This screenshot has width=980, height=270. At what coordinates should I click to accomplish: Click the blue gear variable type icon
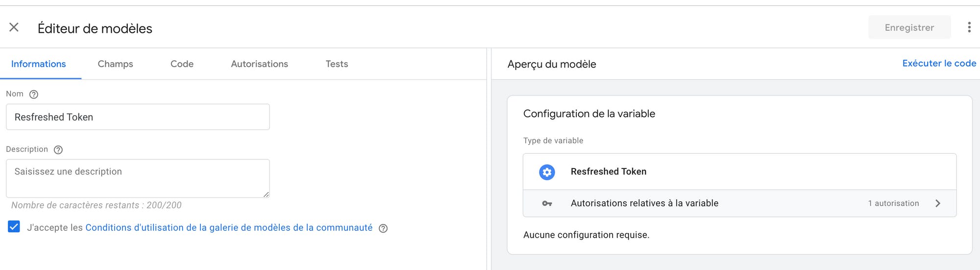click(547, 172)
